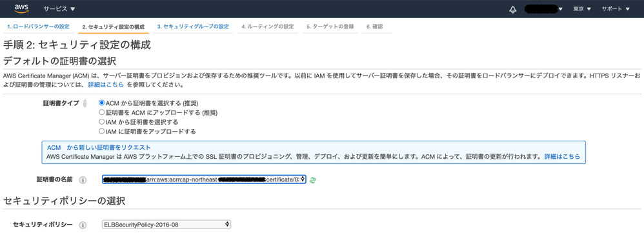Screen dimensions: 644x244
Task: Go to step 4 ルーティングの設定 tab
Action: (268, 26)
